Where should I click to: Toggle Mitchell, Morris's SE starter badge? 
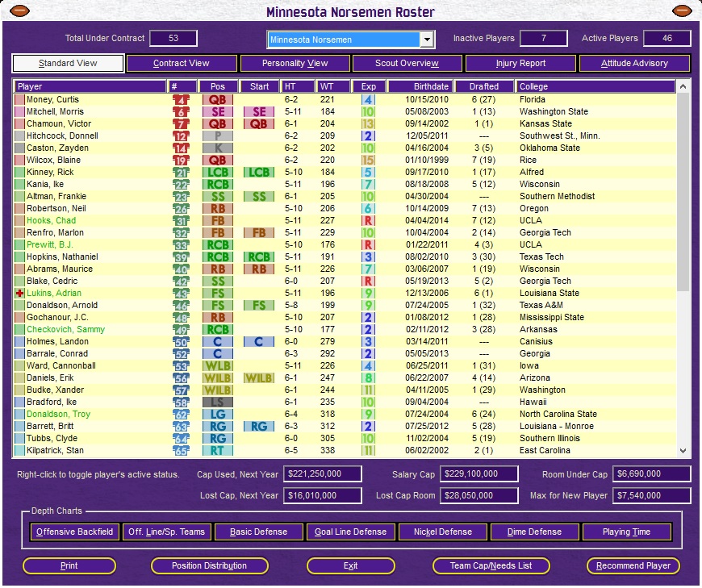click(261, 111)
